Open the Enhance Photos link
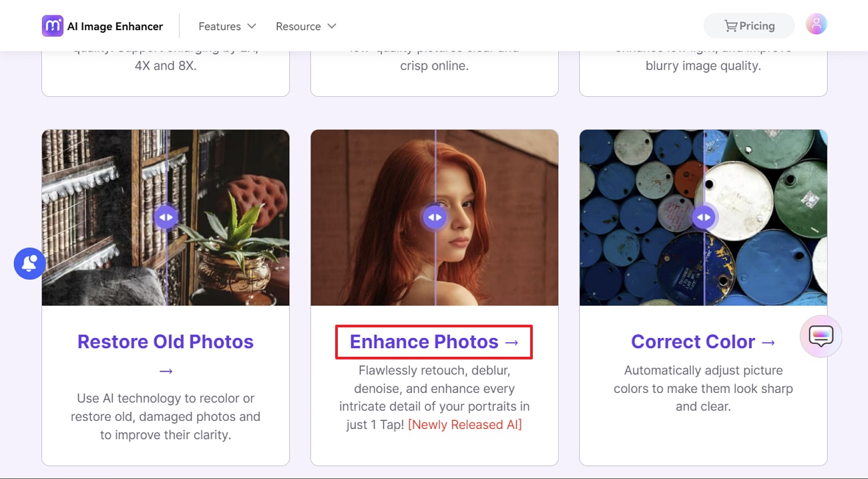The width and height of the screenshot is (868, 479). coord(434,342)
